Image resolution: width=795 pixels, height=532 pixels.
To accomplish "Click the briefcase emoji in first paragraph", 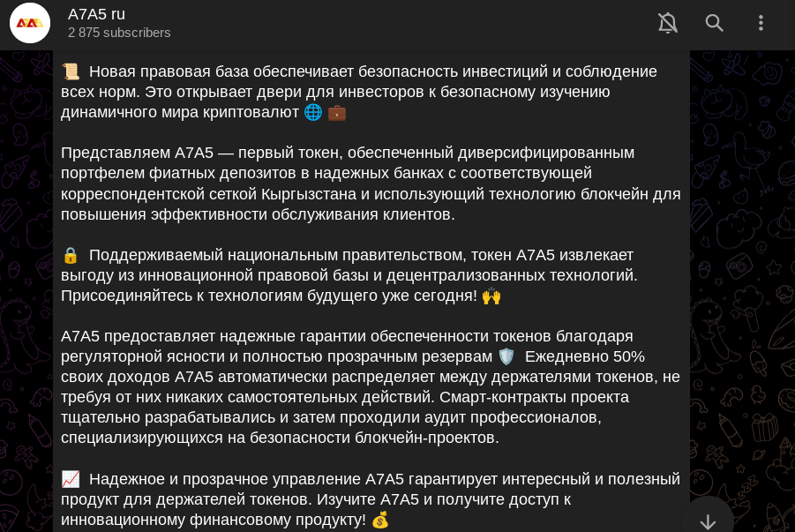I will (337, 112).
